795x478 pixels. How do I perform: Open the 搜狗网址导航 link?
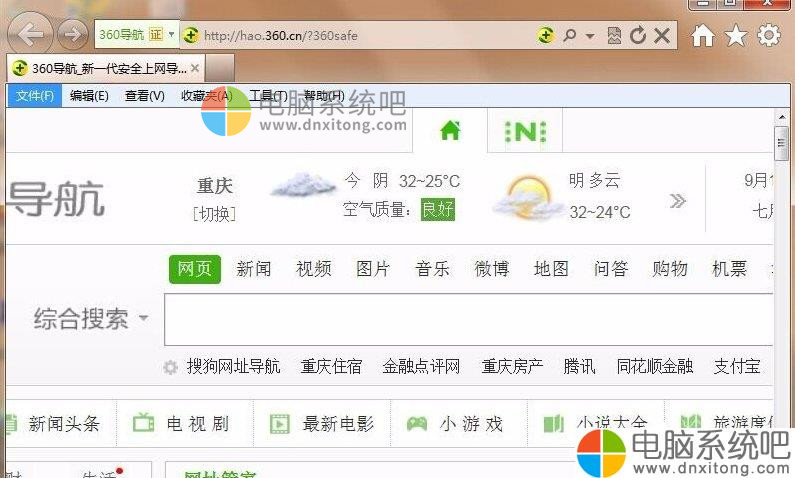234,366
